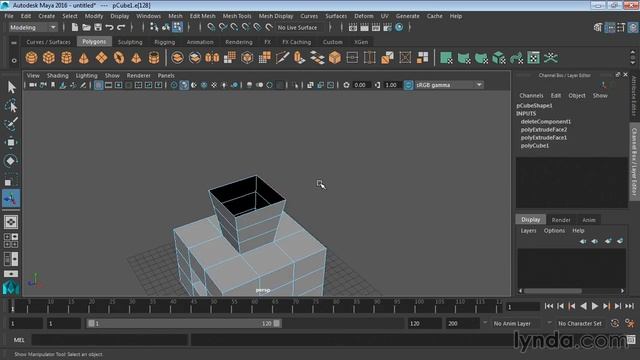Click the Open Scene icon

click(x=86, y=27)
